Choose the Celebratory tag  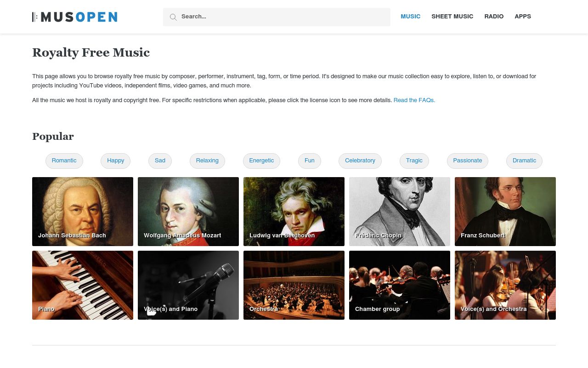pyautogui.click(x=360, y=161)
